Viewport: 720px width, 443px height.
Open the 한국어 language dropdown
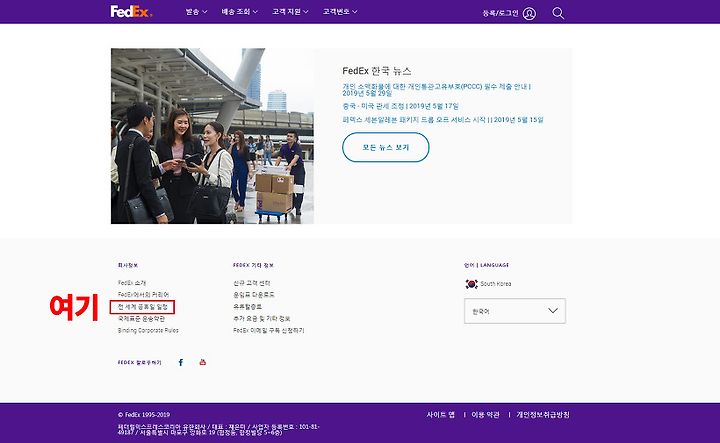(x=515, y=311)
